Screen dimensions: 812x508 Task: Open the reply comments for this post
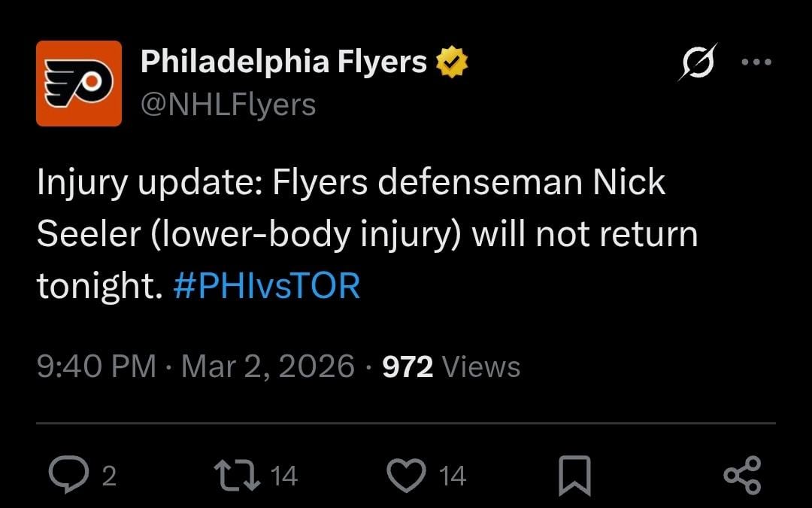click(71, 474)
